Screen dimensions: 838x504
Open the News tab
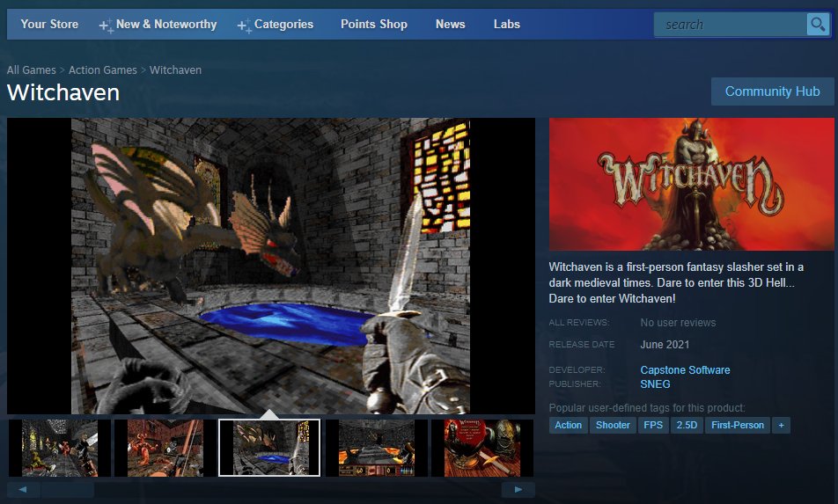click(450, 24)
